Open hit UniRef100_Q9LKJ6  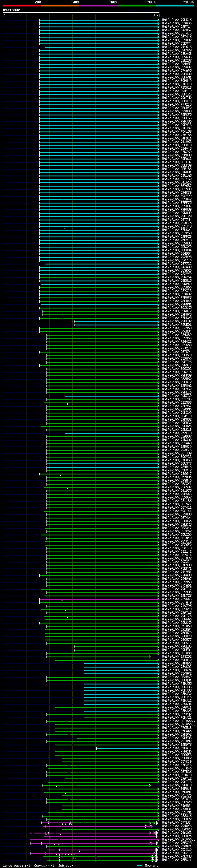click(177, 20)
